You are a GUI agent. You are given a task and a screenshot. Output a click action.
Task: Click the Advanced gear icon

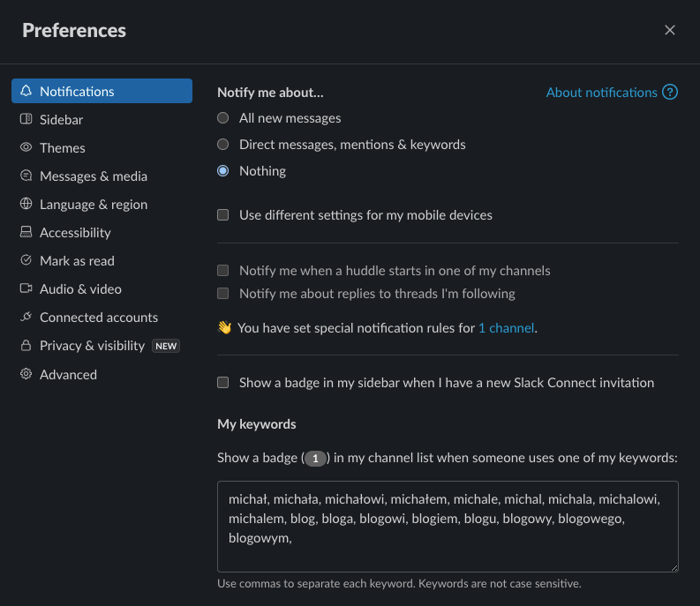tap(26, 374)
